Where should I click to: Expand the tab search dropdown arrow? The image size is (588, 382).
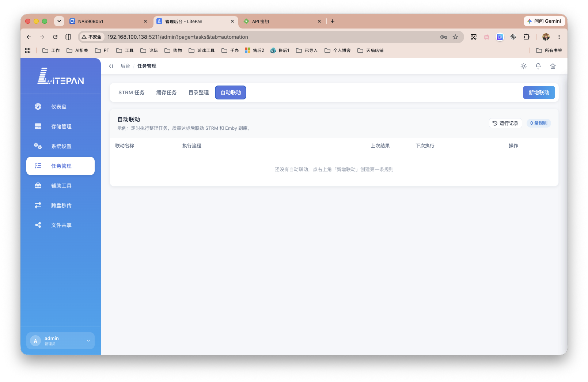pyautogui.click(x=59, y=21)
